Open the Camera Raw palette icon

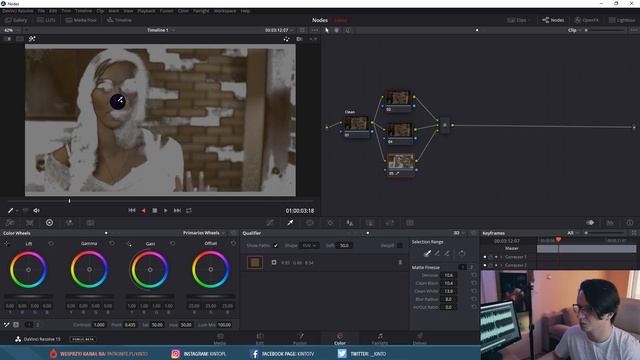pos(10,223)
